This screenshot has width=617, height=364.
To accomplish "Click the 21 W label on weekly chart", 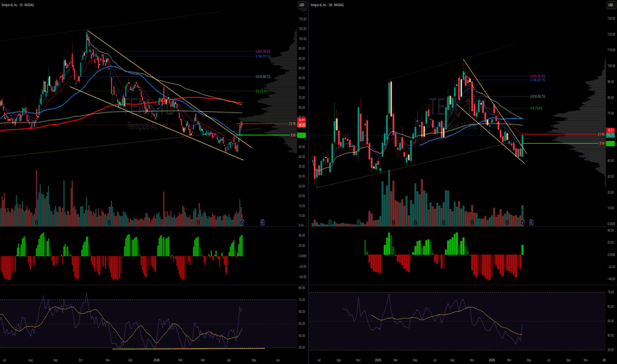I will 601,134.
